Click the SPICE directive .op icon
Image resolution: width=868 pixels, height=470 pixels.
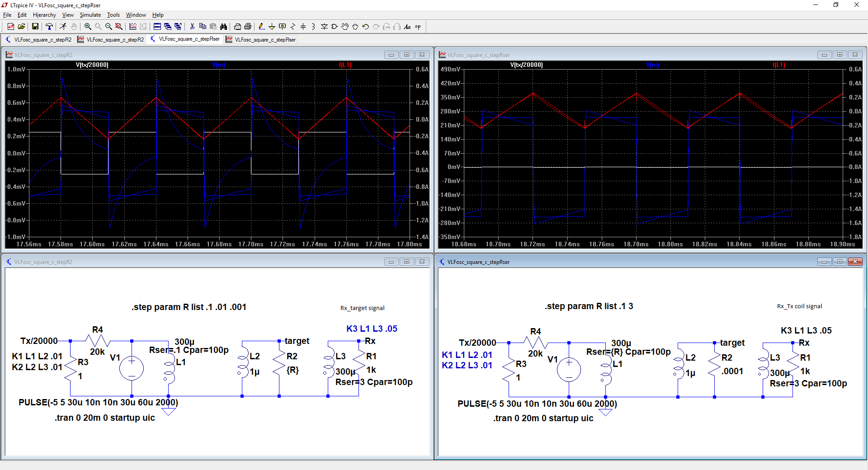pos(418,27)
